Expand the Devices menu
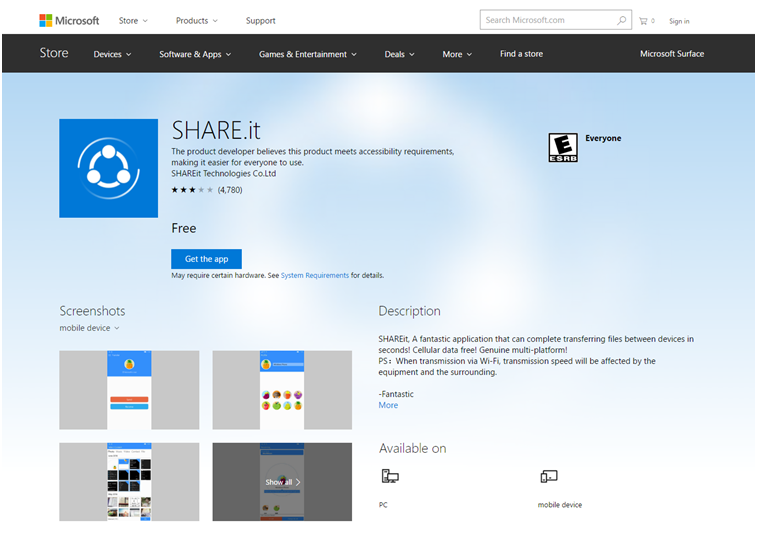The height and width of the screenshot is (538, 757). pos(112,54)
